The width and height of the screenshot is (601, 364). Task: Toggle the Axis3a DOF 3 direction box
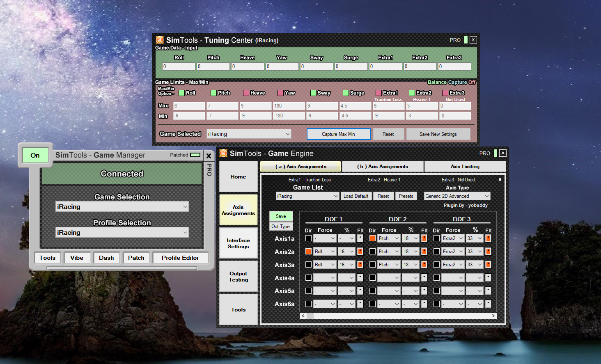click(x=436, y=264)
